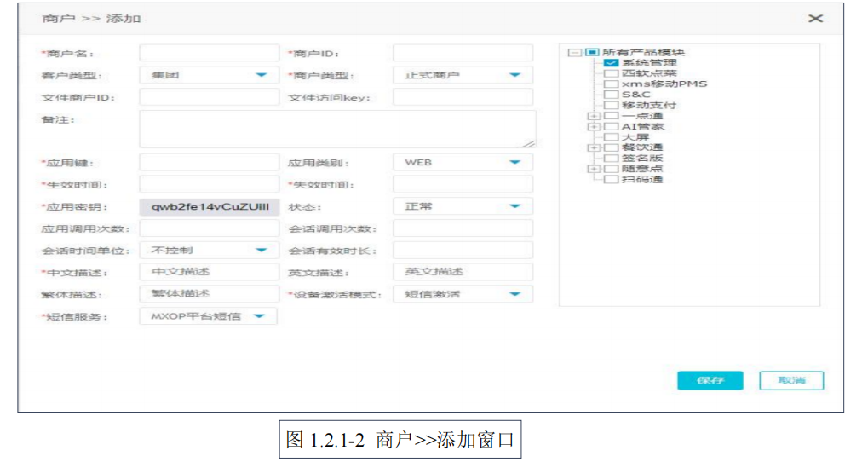Click the 保存 button
The image size is (868, 462).
coord(710,380)
